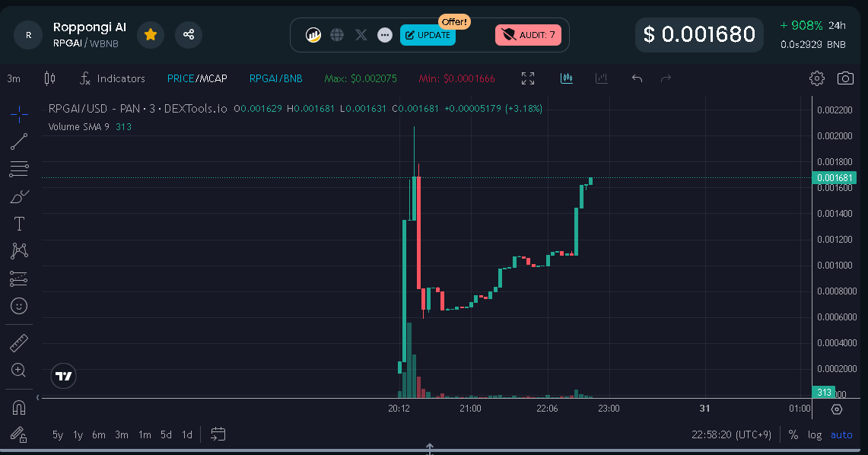The image size is (868, 455).
Task: Set chart range to 1m
Action: point(145,435)
